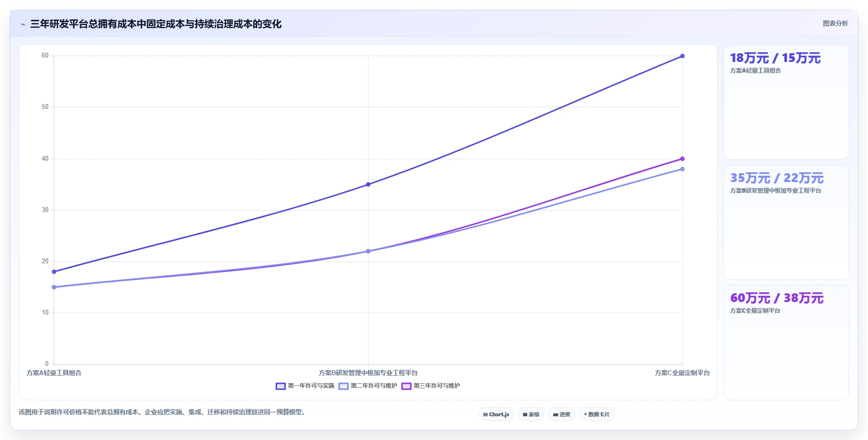Viewport: 868px width, 440px height.
Task: Click y-axis tick label 0
Action: point(47,364)
